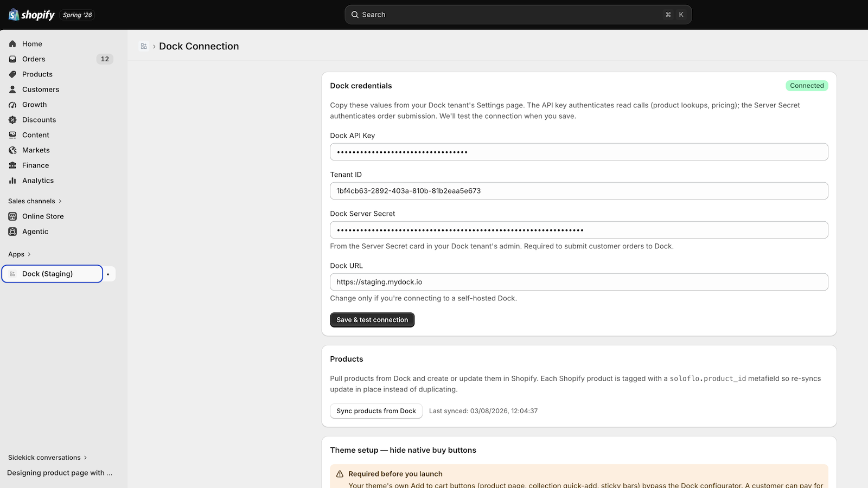Click the breadcrumb apps icon
The image size is (868, 488).
(x=144, y=47)
